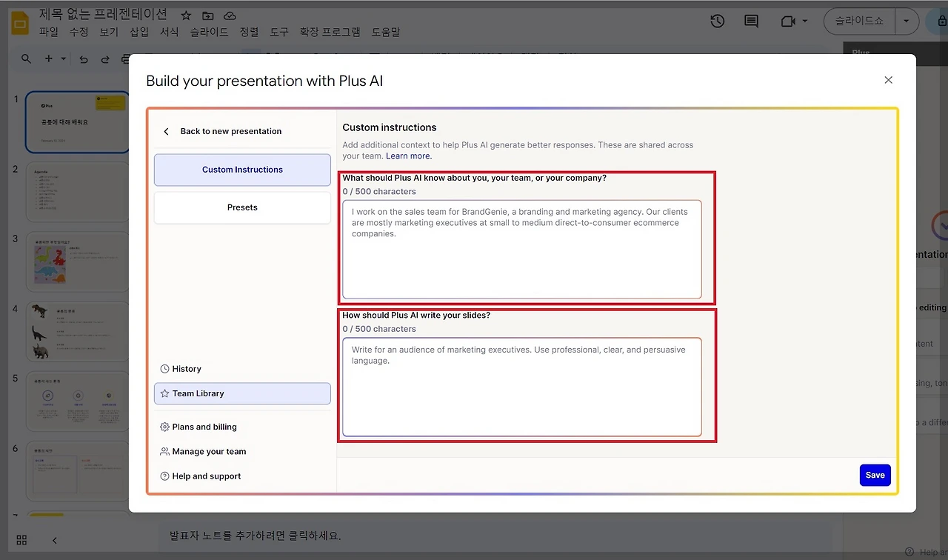Open the Custom Instructions tab
This screenshot has height=560, width=948.
[242, 170]
